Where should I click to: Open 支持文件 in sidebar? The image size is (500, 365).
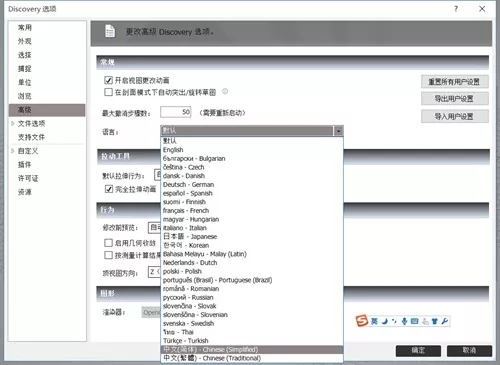31,137
